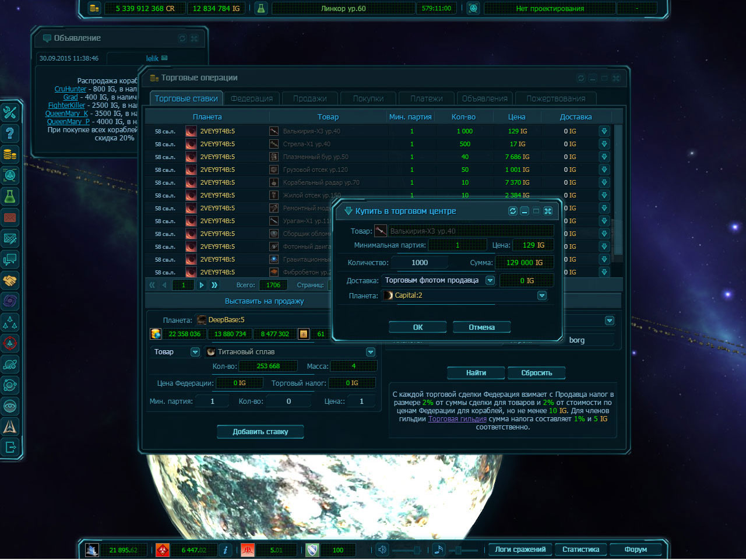Image resolution: width=746 pixels, height=560 pixels.
Task: Open the CruHunter link in announcement
Action: coord(70,89)
